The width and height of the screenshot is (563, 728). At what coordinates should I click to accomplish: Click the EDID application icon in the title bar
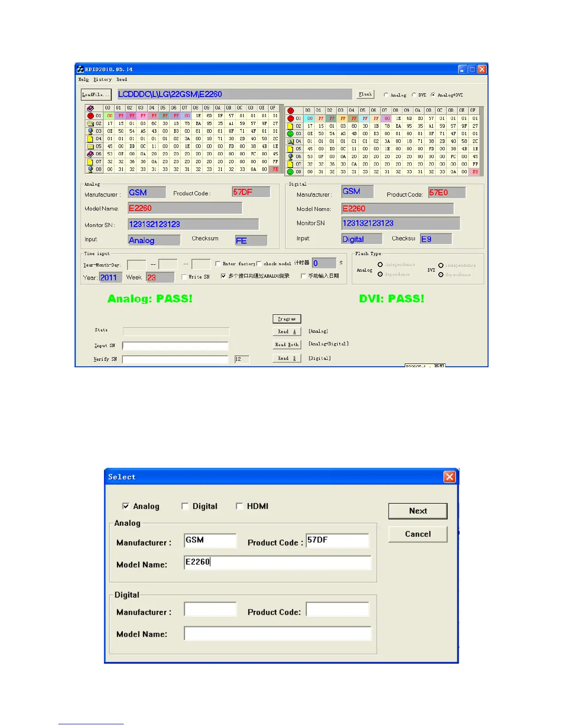tap(80, 69)
